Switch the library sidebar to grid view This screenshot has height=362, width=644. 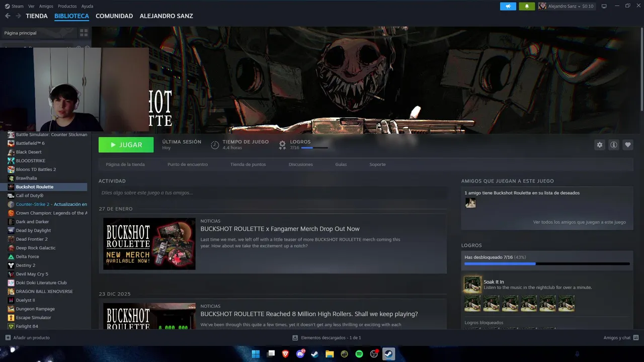(84, 33)
